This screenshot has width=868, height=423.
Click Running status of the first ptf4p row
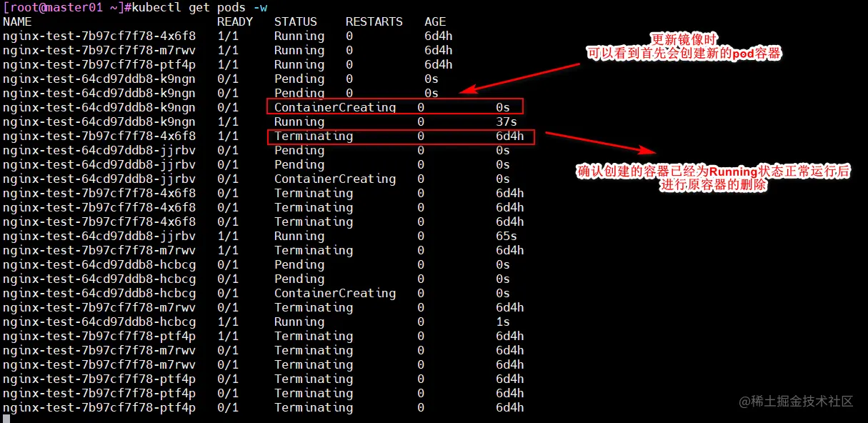299,64
